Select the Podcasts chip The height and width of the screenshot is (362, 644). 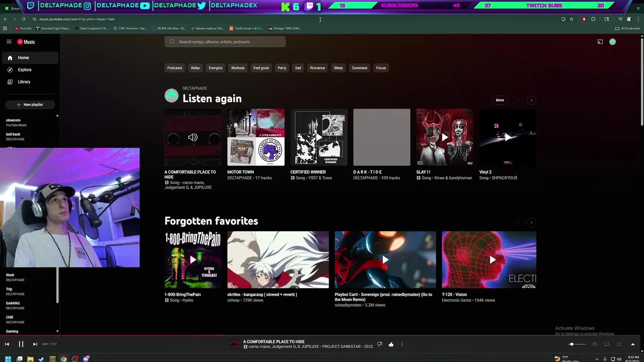pyautogui.click(x=175, y=68)
